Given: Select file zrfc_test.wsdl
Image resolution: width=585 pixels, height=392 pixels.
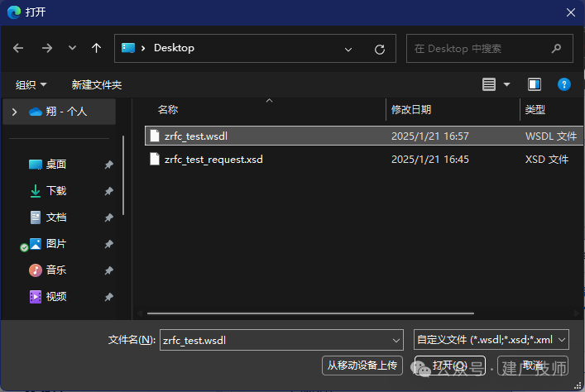Looking at the screenshot, I should coord(364,136).
